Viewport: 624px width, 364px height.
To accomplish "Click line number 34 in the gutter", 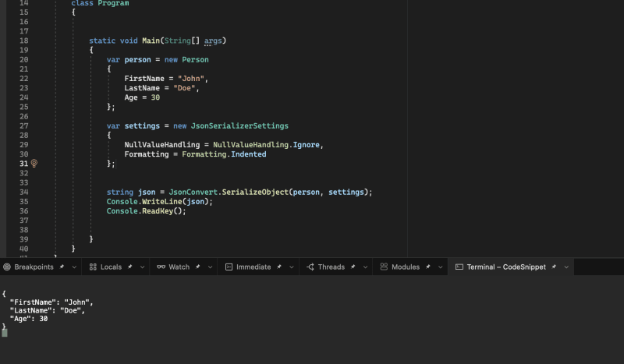I will (x=24, y=193).
